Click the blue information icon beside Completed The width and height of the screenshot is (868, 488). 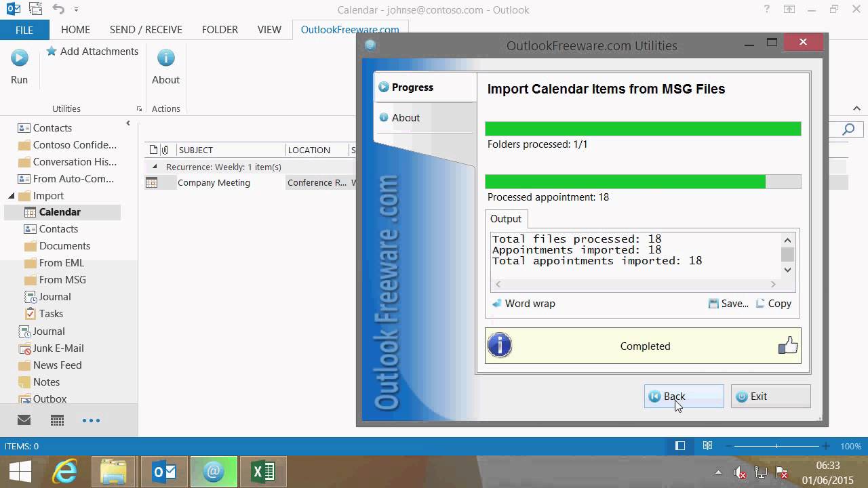[500, 346]
